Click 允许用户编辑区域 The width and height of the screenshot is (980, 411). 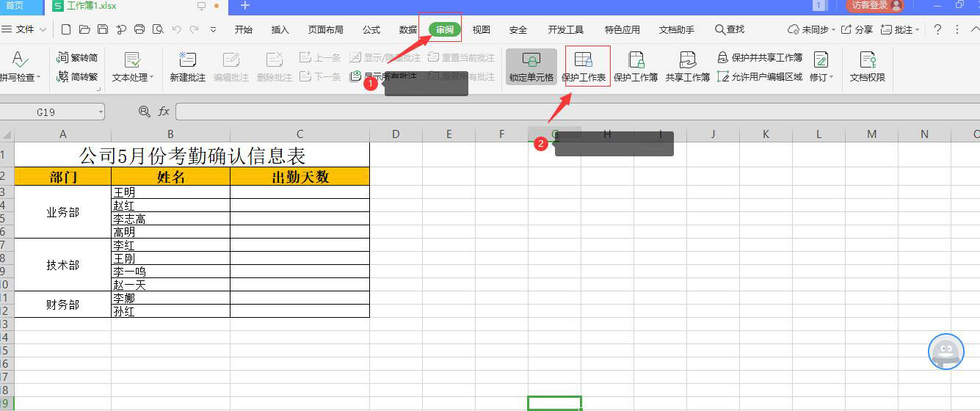[760, 76]
